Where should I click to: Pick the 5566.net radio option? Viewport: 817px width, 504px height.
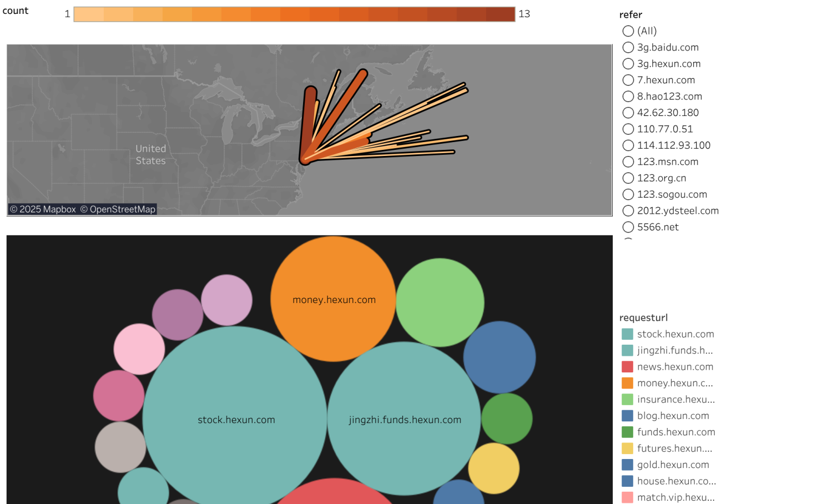pos(628,227)
